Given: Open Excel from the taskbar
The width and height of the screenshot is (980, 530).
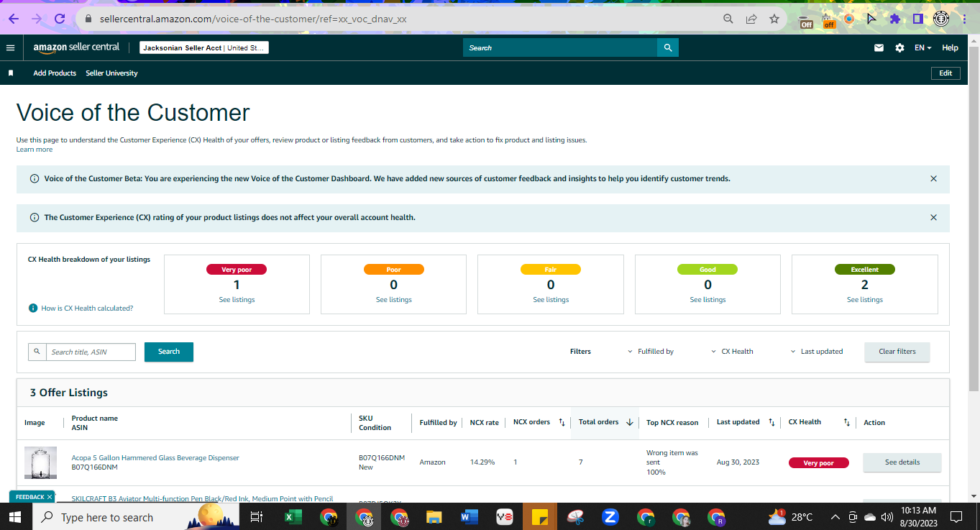Looking at the screenshot, I should coord(293,517).
